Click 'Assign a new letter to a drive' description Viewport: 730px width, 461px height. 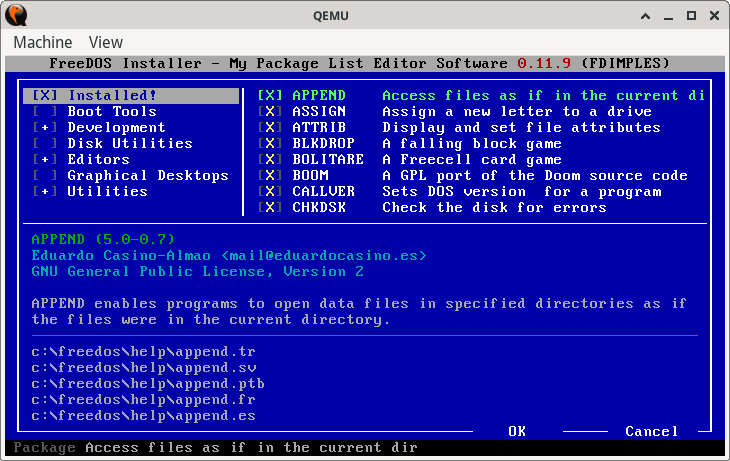coord(517,111)
